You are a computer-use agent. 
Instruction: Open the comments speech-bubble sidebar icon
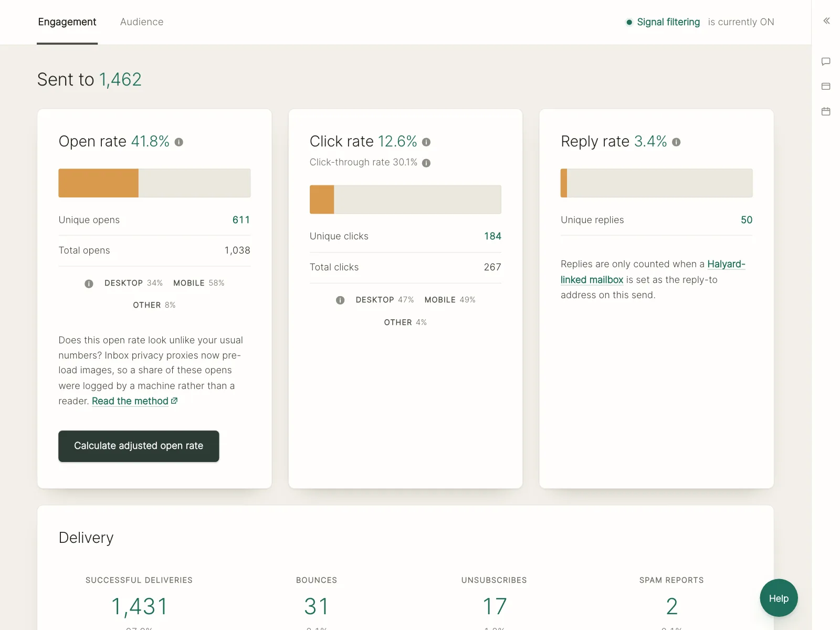[x=826, y=61]
